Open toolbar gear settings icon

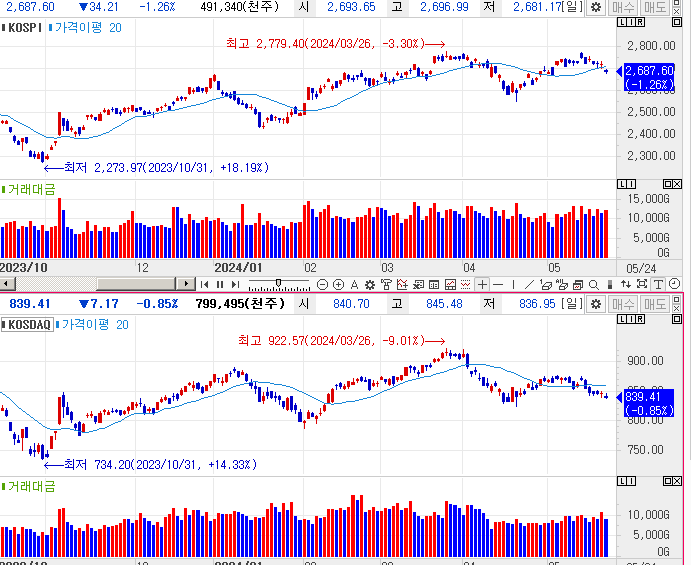(370, 285)
